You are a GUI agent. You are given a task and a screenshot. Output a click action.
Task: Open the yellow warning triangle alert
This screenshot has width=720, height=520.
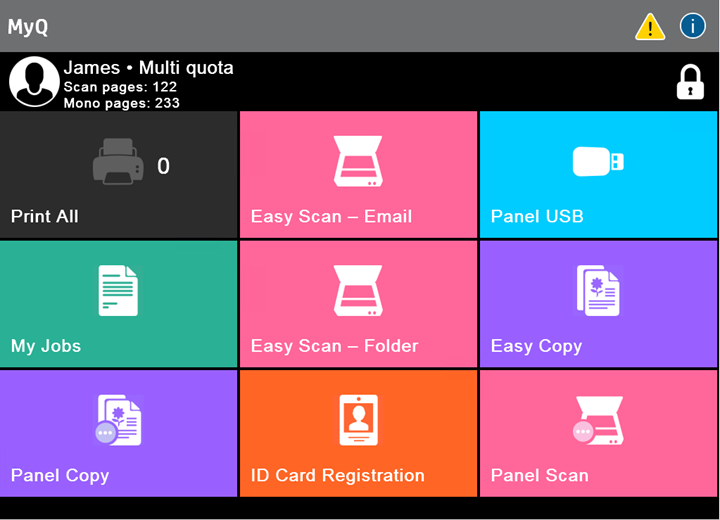[x=650, y=27]
